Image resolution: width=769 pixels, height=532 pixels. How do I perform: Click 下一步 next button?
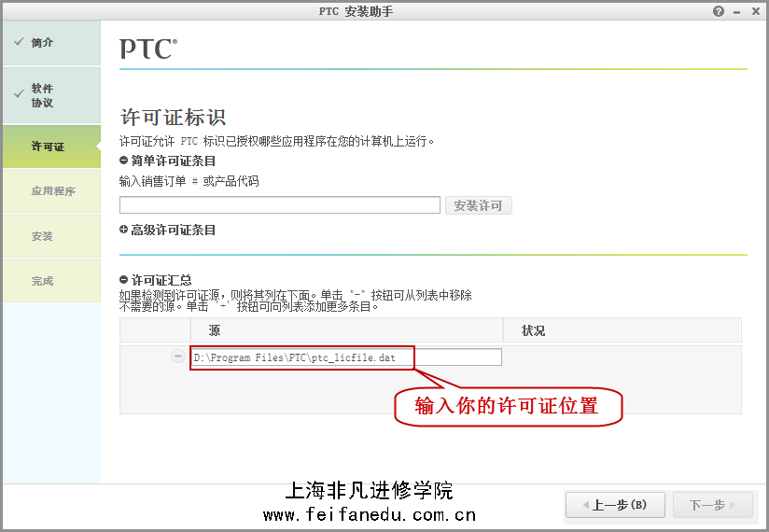pyautogui.click(x=713, y=505)
